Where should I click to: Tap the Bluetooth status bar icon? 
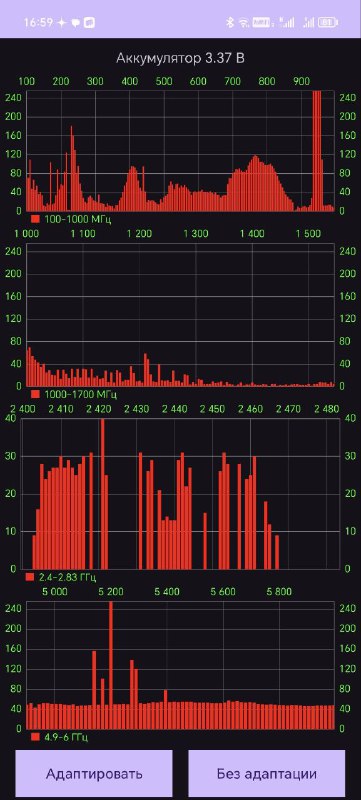[x=230, y=22]
